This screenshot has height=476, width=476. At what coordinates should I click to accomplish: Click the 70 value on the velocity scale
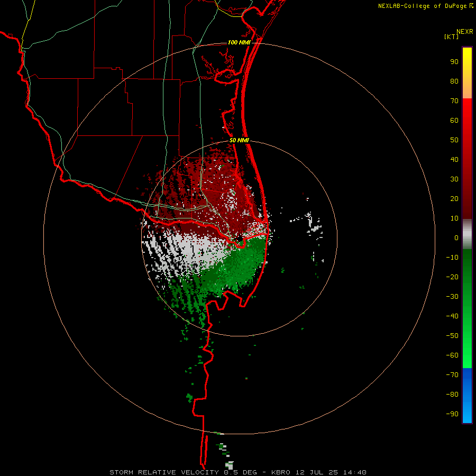tap(454, 101)
